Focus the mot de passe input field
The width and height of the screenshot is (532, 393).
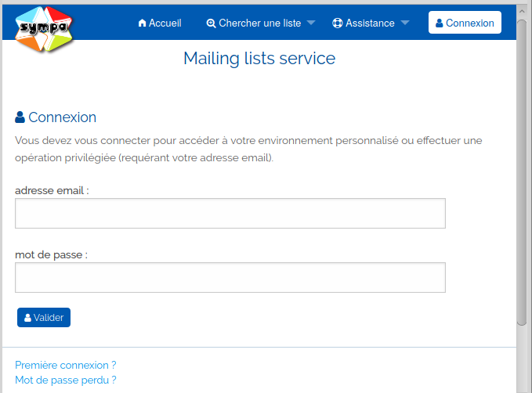(230, 277)
